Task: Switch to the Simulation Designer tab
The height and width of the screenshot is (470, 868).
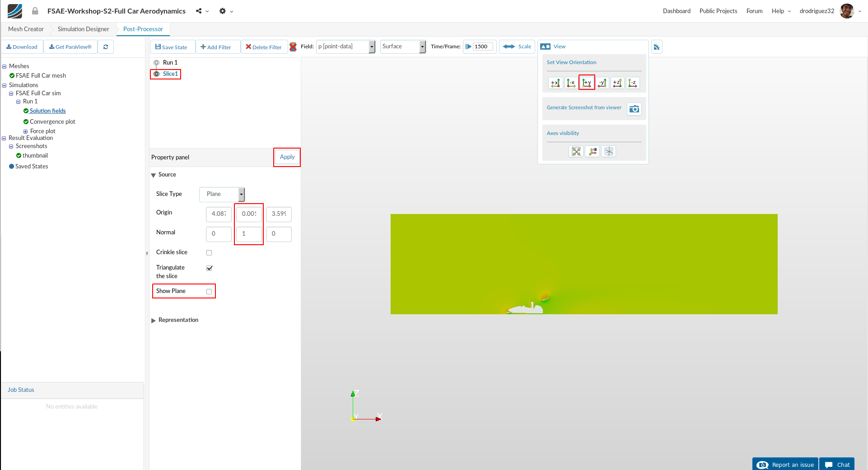Action: pos(84,29)
